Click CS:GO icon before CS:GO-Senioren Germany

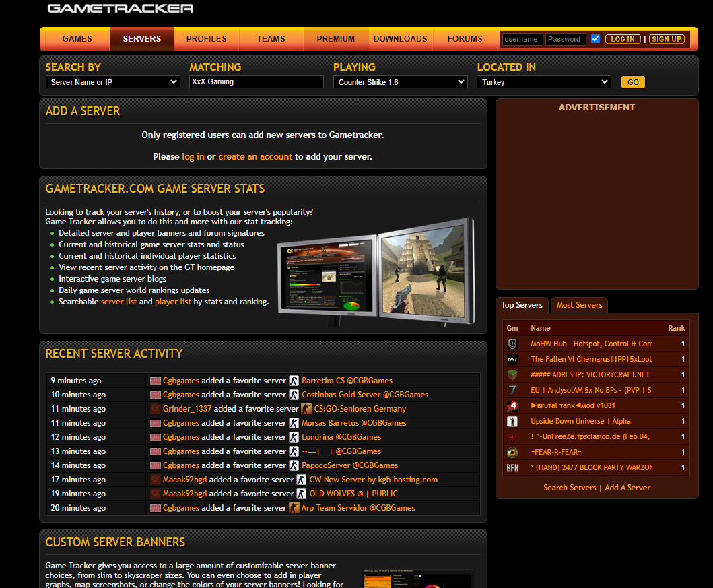tap(306, 409)
